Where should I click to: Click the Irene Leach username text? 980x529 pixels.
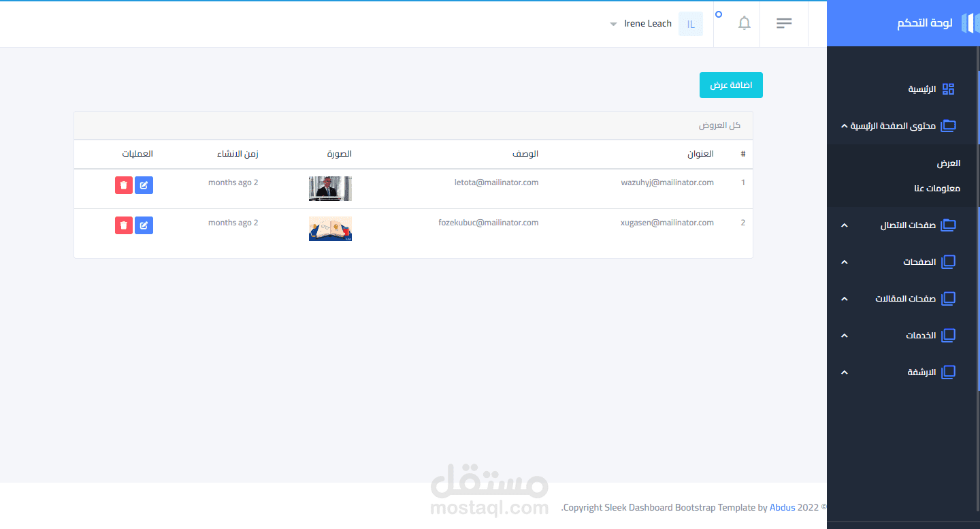click(x=648, y=24)
